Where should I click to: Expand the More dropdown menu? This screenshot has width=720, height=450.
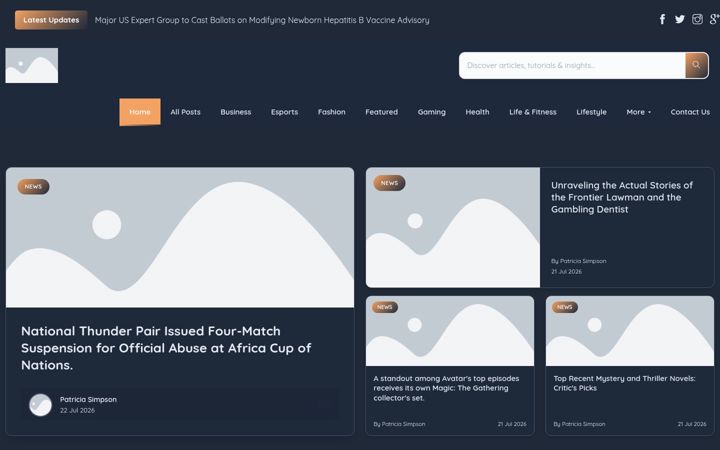coord(638,112)
